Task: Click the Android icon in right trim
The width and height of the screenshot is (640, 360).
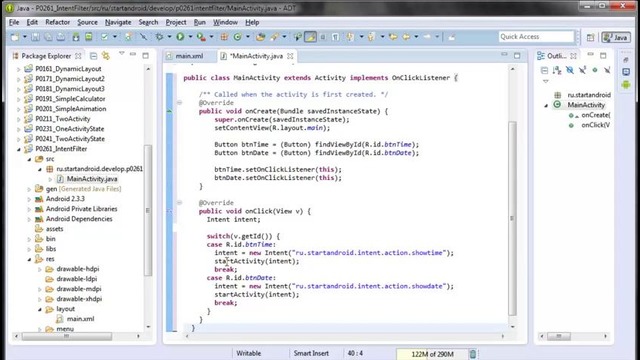Action: pos(626,85)
